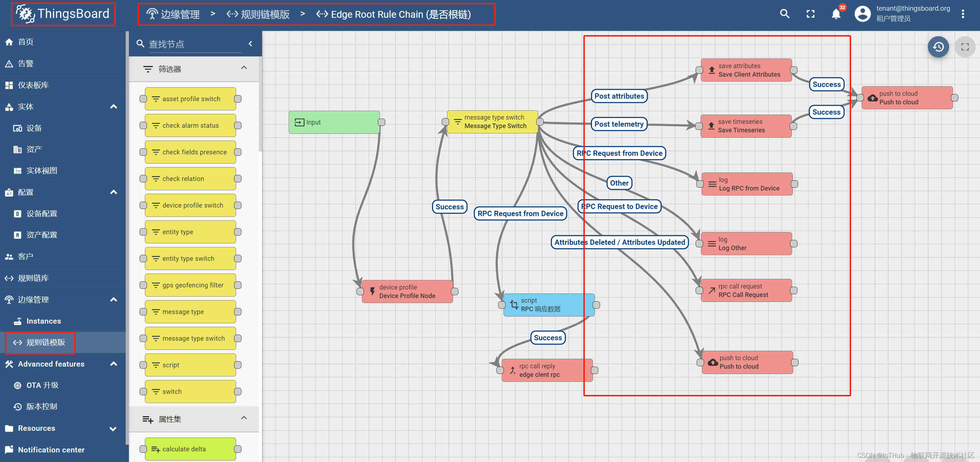Expand rule chain canvas to fullscreen
This screenshot has width=980, height=462.
click(x=965, y=47)
